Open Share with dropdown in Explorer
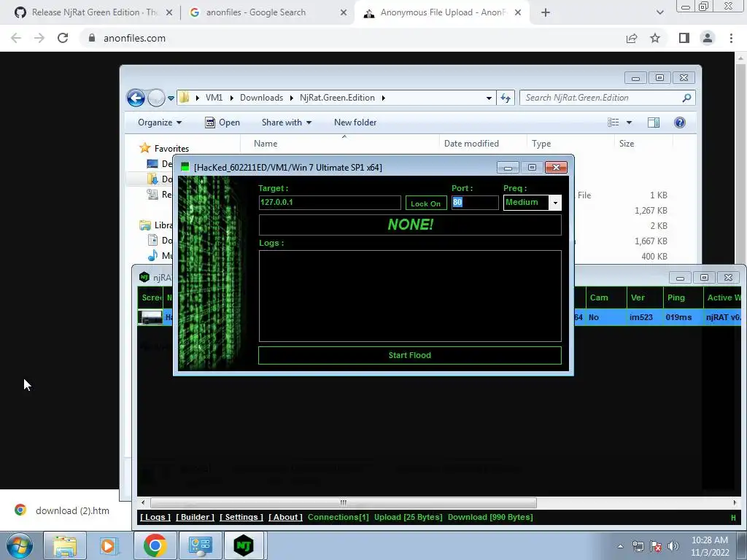747x560 pixels. [286, 122]
